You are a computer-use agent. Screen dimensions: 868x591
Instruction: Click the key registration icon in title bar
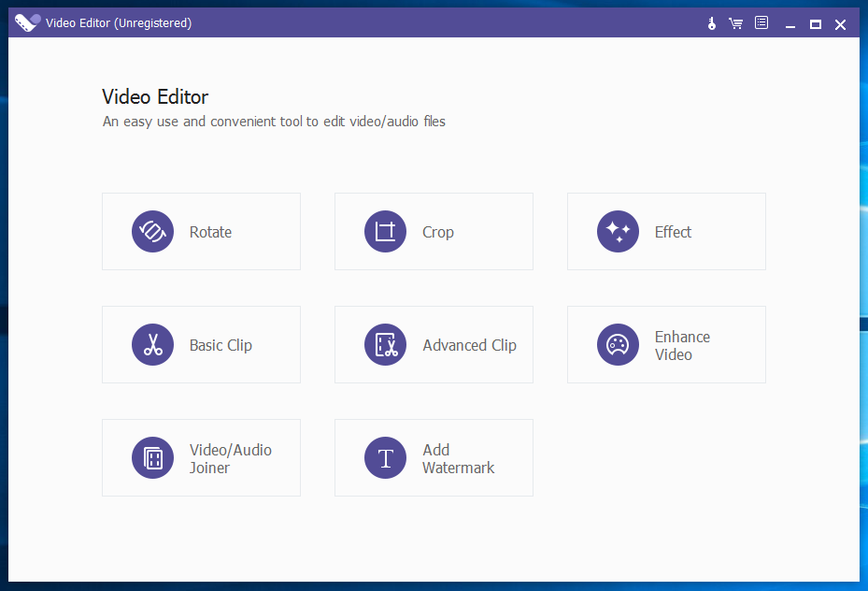[x=711, y=22]
